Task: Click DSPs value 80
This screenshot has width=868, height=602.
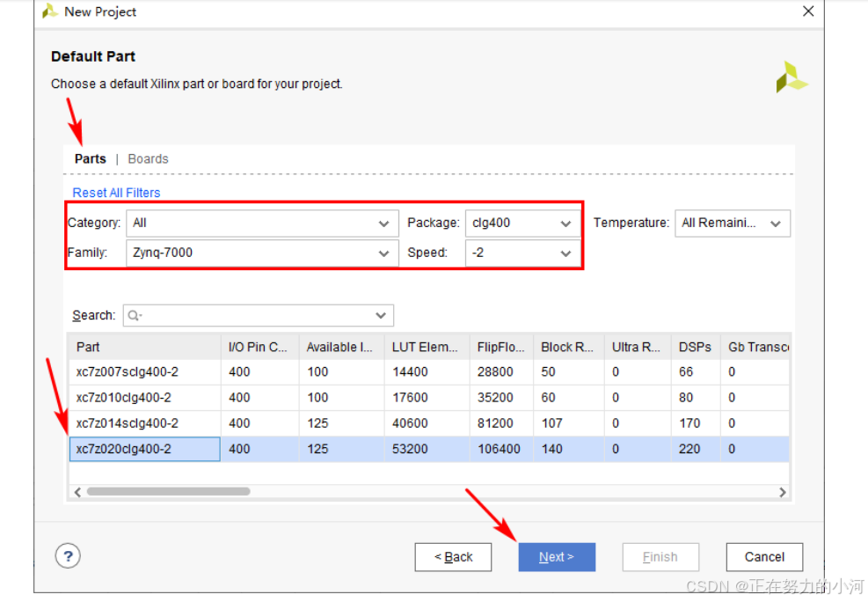Action: coord(686,398)
